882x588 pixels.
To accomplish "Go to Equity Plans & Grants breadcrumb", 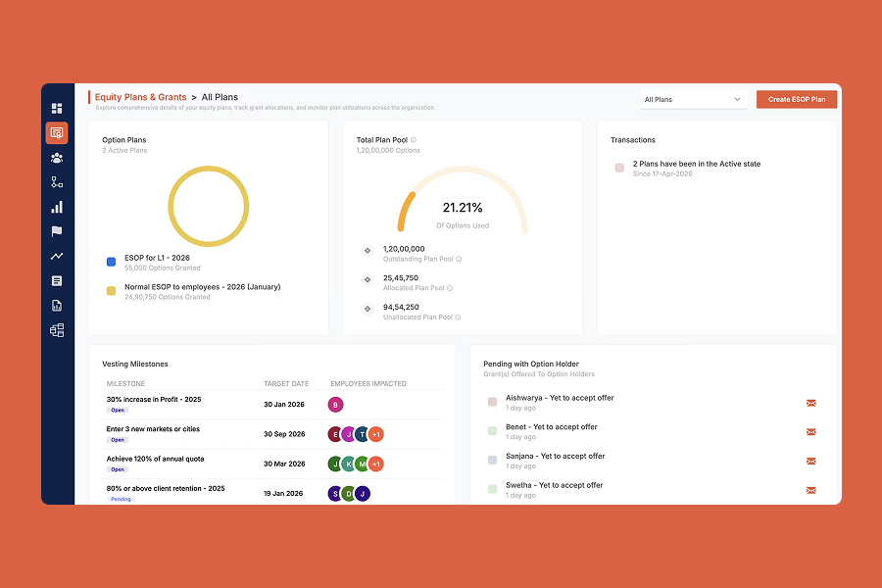I will click(x=140, y=97).
